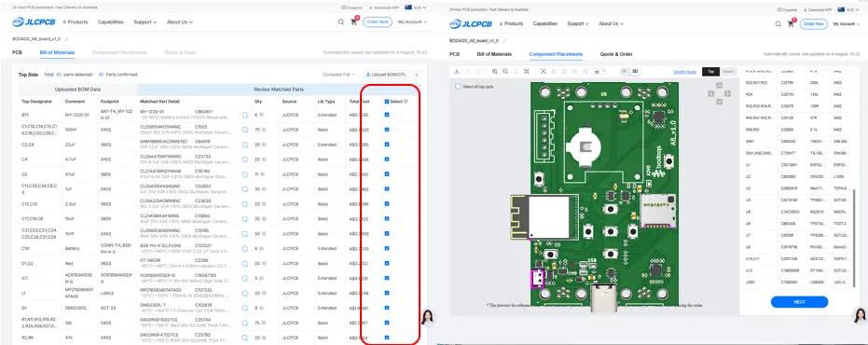Open shopping cart in right Component Placements page

(x=791, y=24)
